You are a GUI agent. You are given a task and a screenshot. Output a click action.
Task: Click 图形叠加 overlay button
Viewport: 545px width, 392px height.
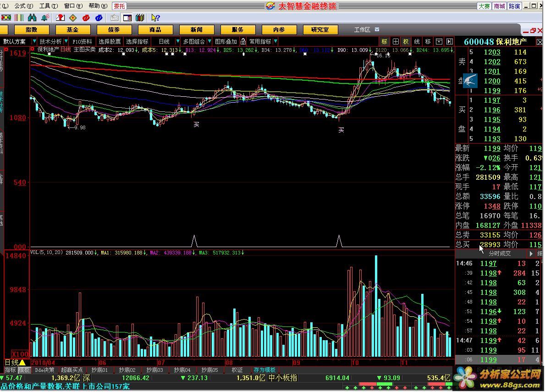(x=226, y=42)
